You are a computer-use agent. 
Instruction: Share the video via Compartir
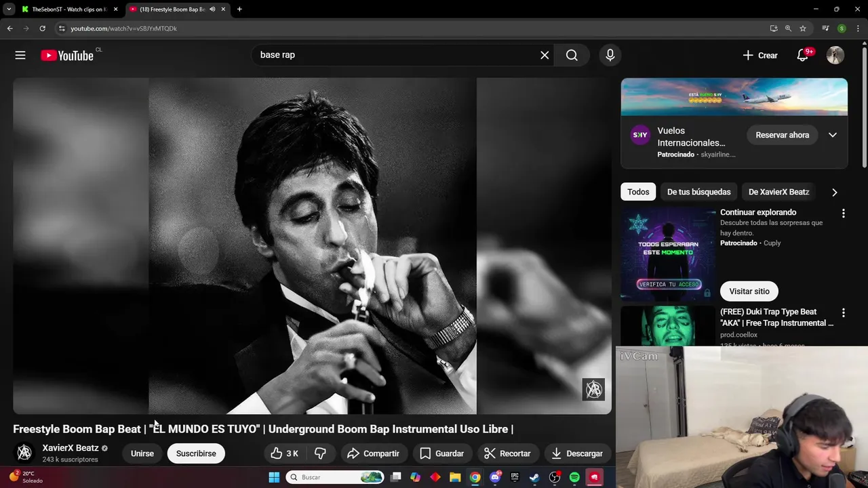[373, 453]
